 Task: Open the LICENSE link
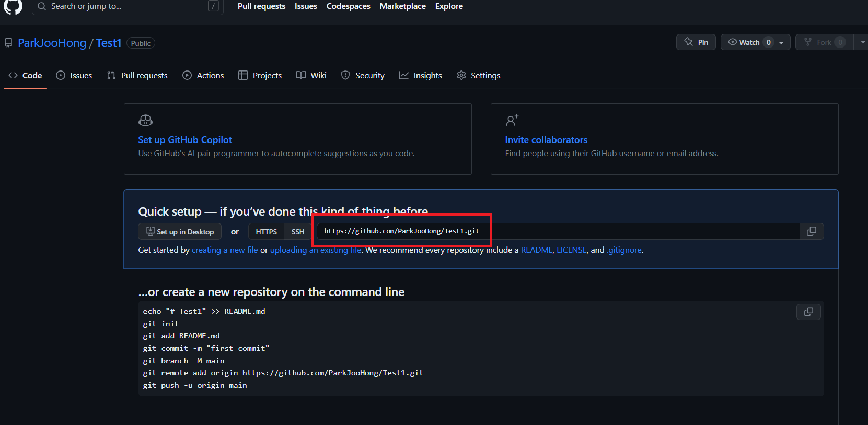click(x=572, y=250)
